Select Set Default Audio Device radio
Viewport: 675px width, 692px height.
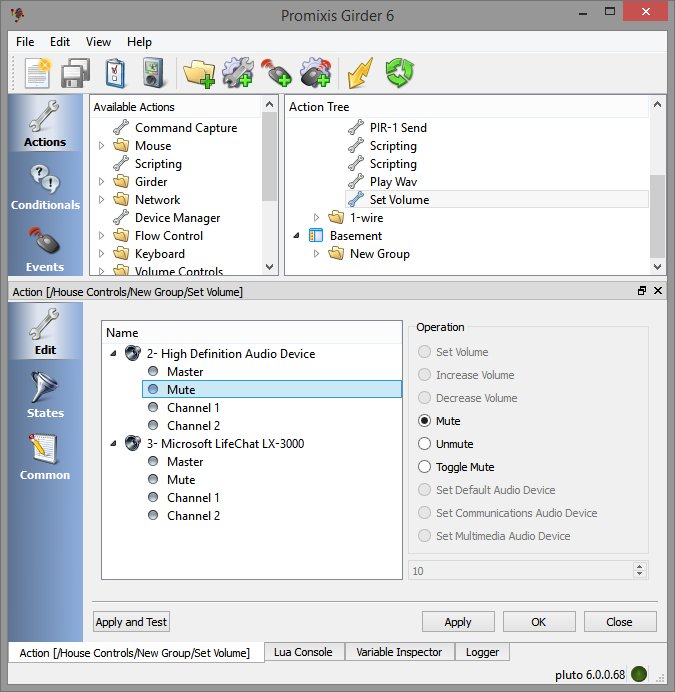point(424,489)
